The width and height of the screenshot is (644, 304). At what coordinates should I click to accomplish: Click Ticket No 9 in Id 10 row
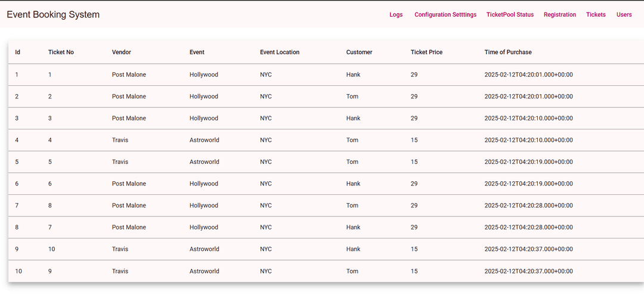49,271
